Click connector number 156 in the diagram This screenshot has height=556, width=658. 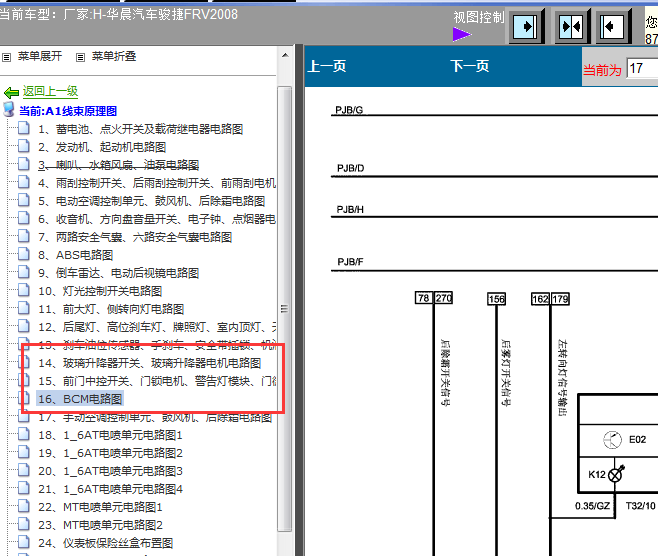pos(496,299)
